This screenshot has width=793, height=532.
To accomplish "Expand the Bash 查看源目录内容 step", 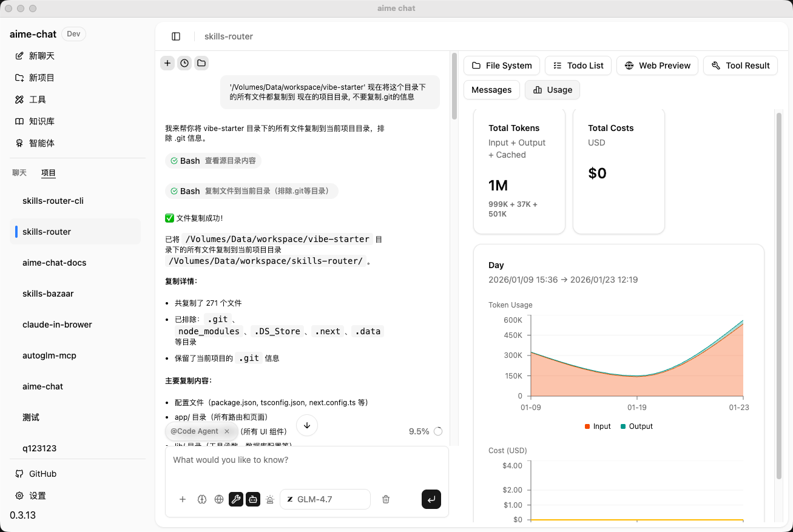I will coord(213,161).
